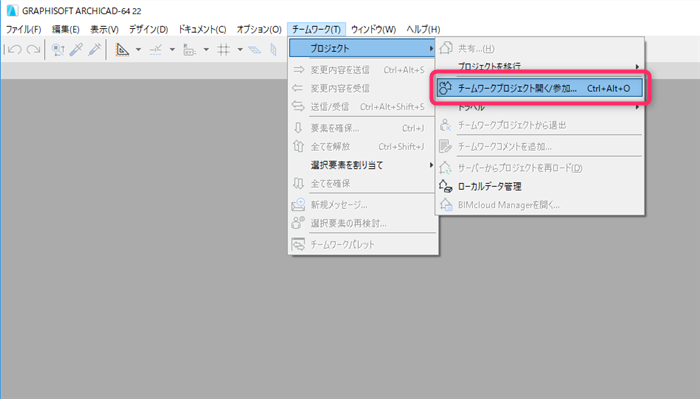Toggle the grid snap hash icon
The image size is (700, 399).
tap(223, 49)
